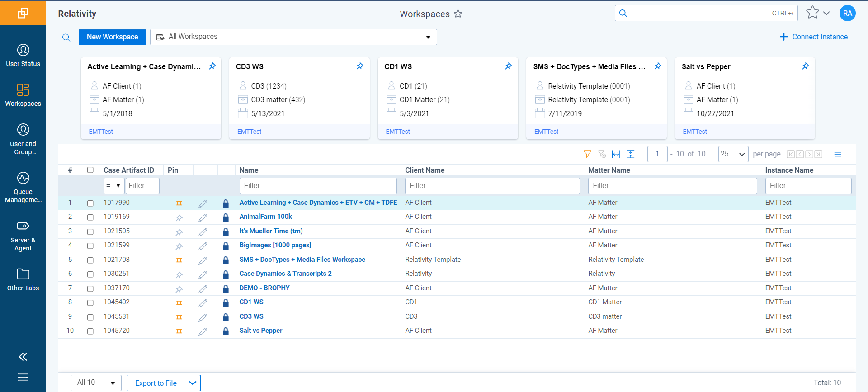
Task: Open Other Tabs folder in sidebar
Action: point(23,279)
